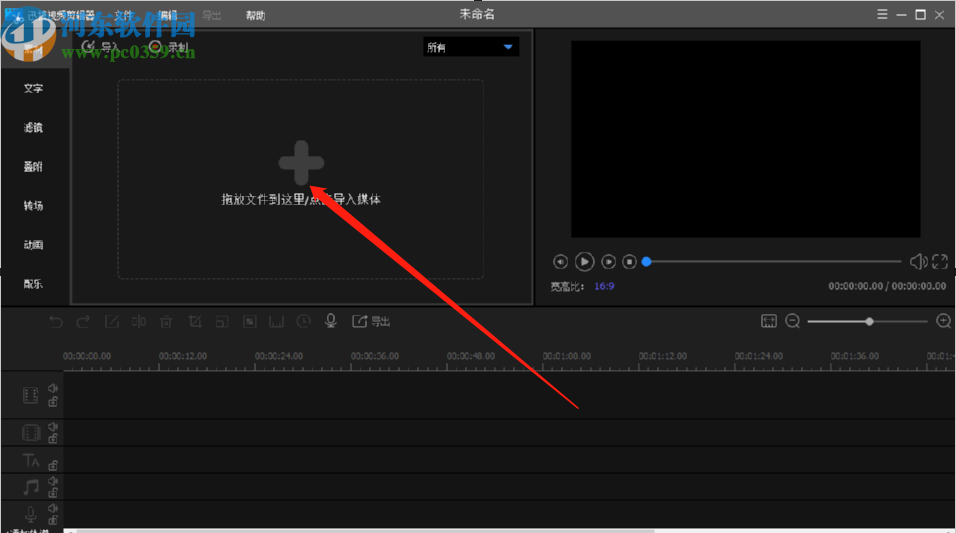
Task: Open the 导出 menu in the menu bar
Action: 212,15
